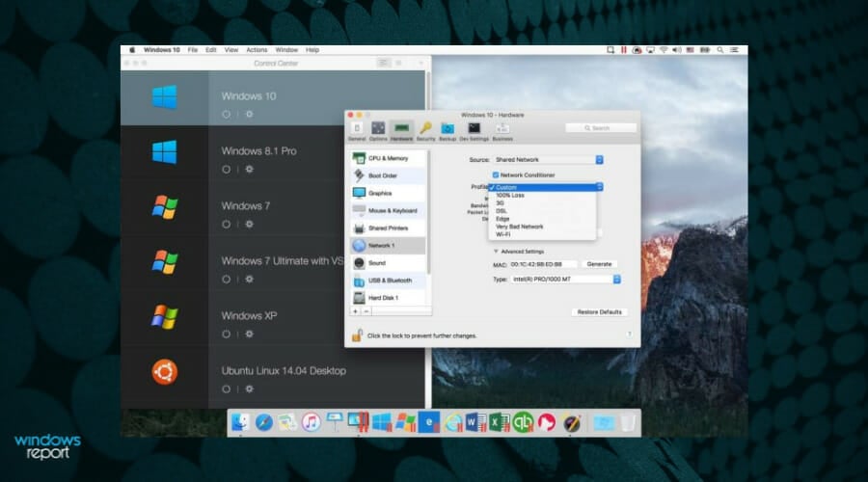Open settings gear for Windows 10 VM

point(249,114)
